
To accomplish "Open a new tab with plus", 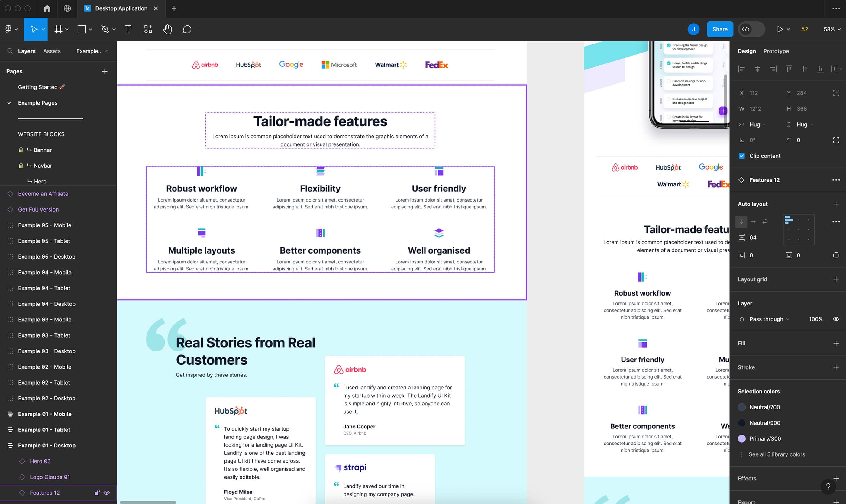I will [174, 8].
